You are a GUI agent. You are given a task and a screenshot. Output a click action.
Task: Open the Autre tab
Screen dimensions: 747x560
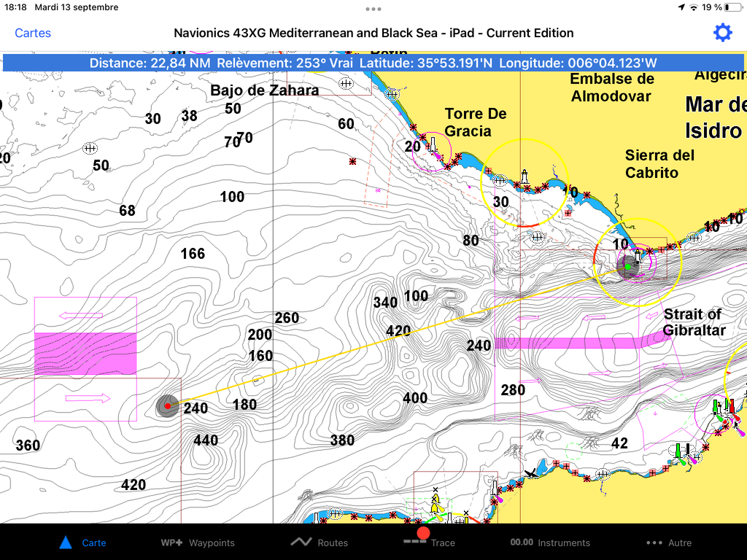pyautogui.click(x=669, y=542)
